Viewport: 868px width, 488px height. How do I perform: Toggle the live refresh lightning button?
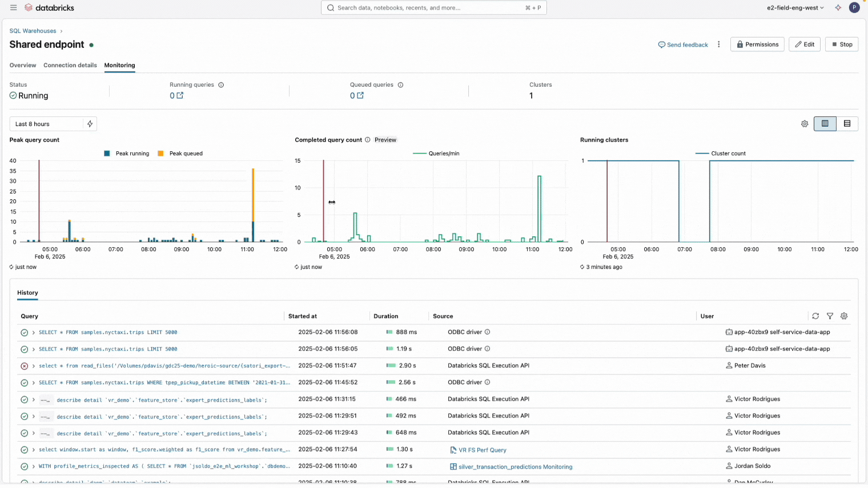click(90, 124)
